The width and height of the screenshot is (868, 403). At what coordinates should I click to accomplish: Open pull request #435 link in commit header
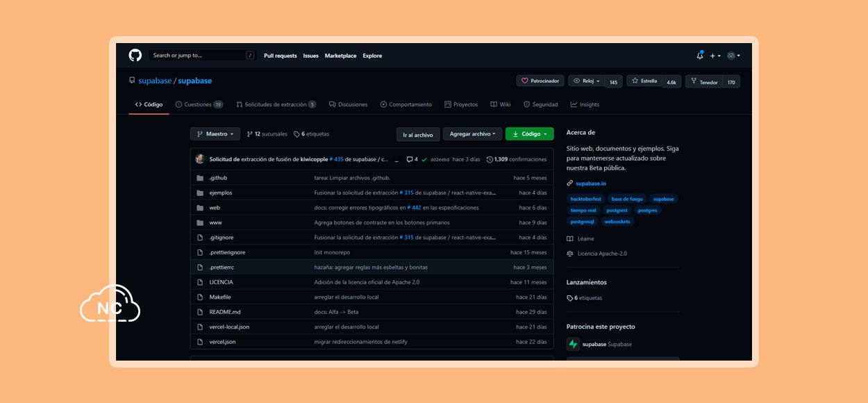(x=336, y=159)
